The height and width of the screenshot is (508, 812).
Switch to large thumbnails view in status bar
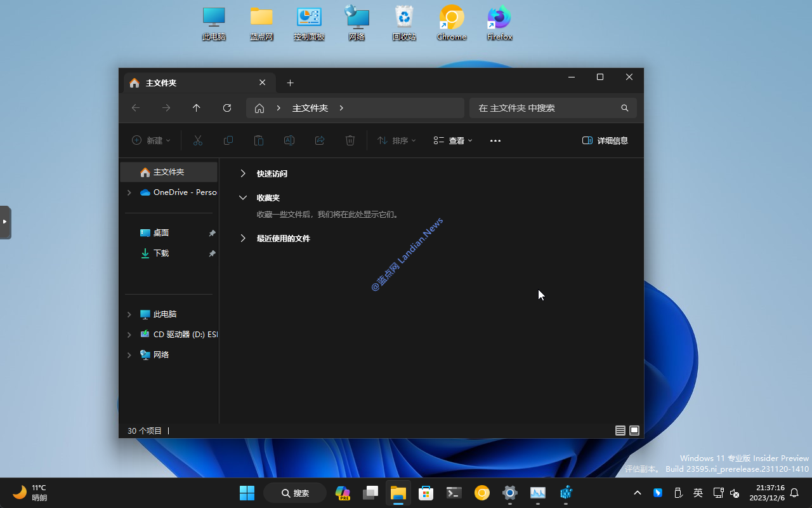[x=634, y=431]
